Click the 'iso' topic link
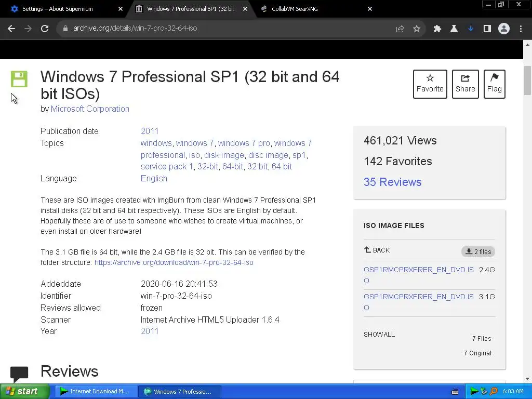 194,155
